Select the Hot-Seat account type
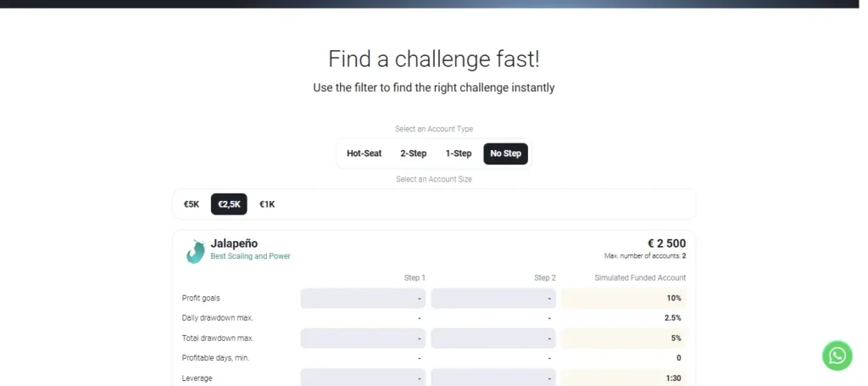The height and width of the screenshot is (386, 868). coord(364,154)
